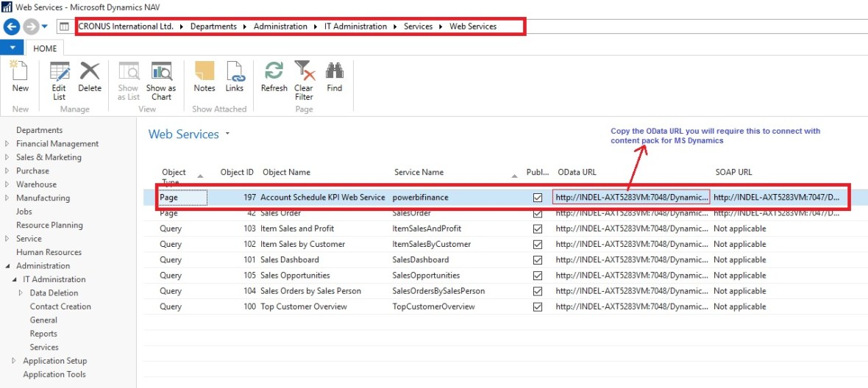868x388 pixels.
Task: Collapse the Administration node
Action: point(7,266)
